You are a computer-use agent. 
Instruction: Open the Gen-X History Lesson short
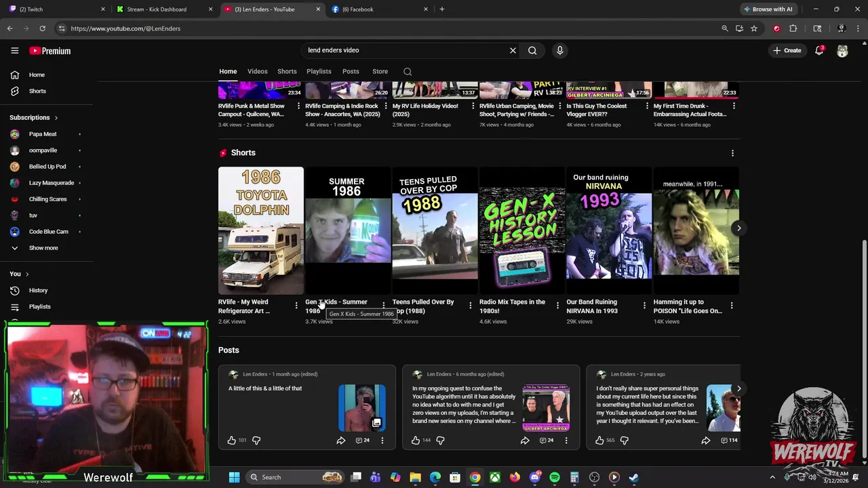click(x=521, y=230)
